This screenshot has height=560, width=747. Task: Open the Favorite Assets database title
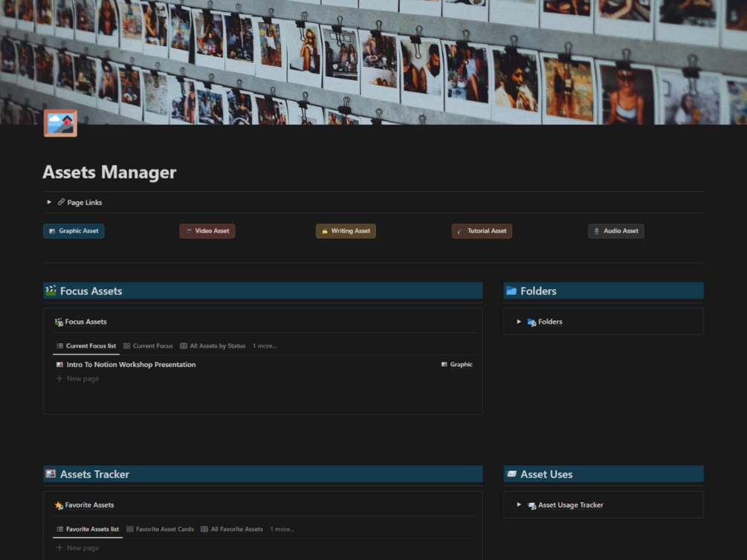point(89,505)
